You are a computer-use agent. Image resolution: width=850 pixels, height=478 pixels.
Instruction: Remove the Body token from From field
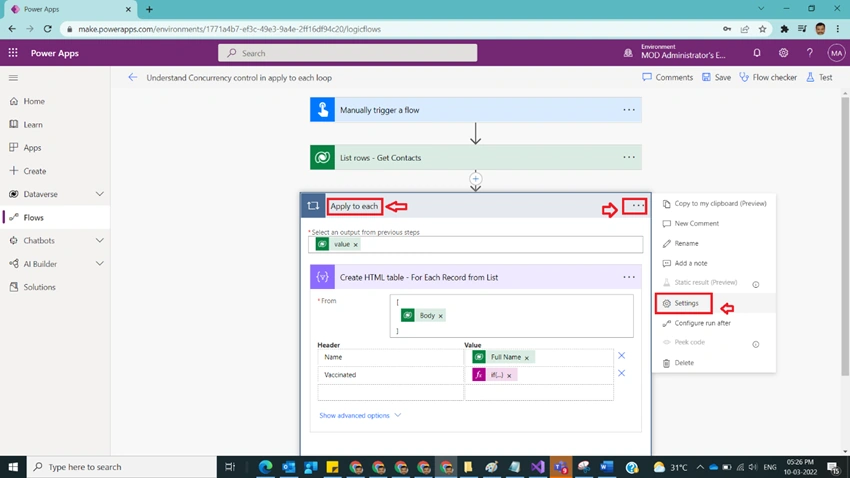(x=441, y=316)
